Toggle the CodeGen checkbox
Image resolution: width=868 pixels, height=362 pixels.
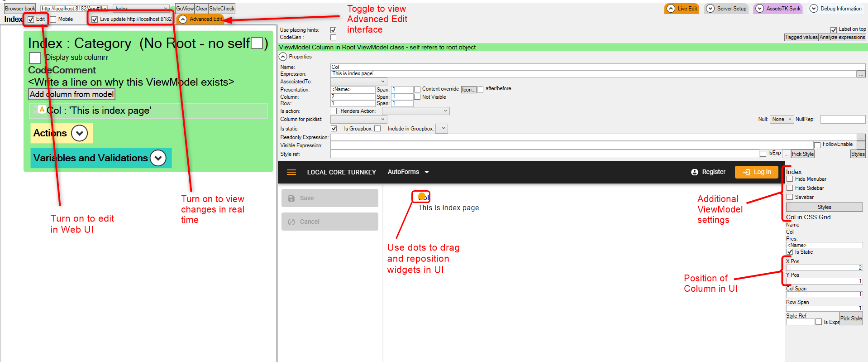pos(333,38)
